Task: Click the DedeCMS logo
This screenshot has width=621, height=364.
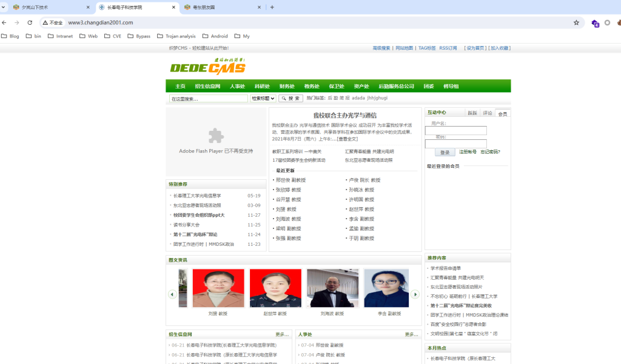Action: point(207,67)
